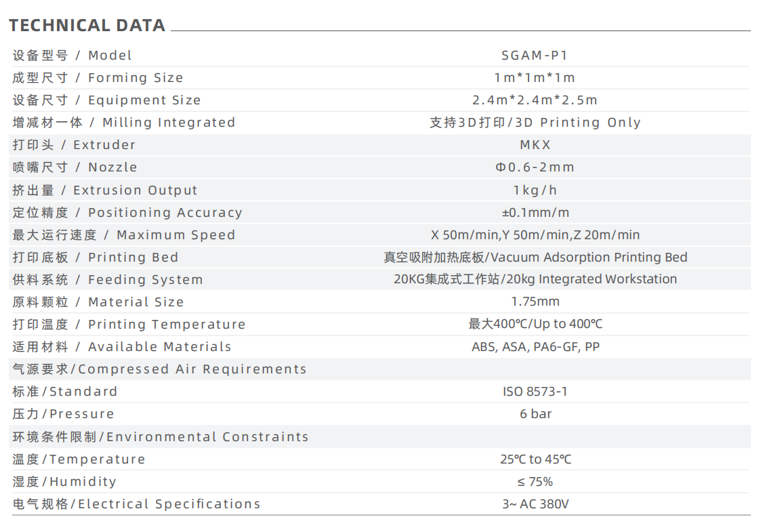
Task: Select the Maximum Speed values text
Action: tap(535, 235)
